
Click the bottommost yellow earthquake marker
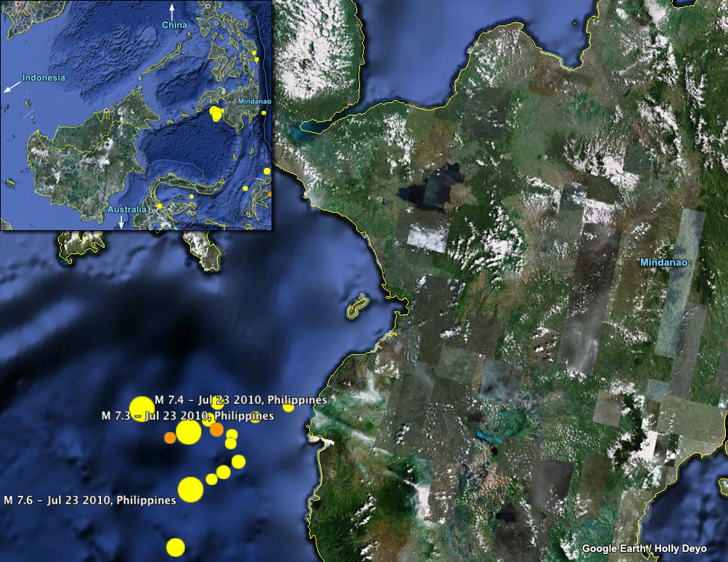coord(175,546)
